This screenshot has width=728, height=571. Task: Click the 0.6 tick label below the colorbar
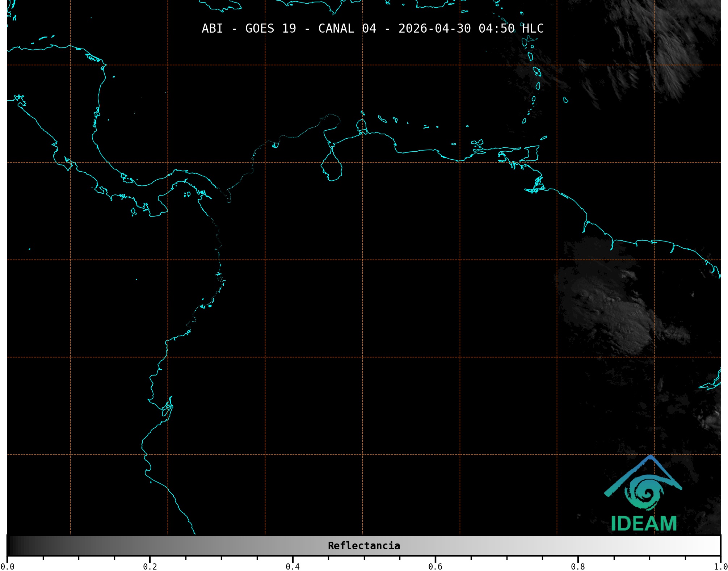[435, 566]
